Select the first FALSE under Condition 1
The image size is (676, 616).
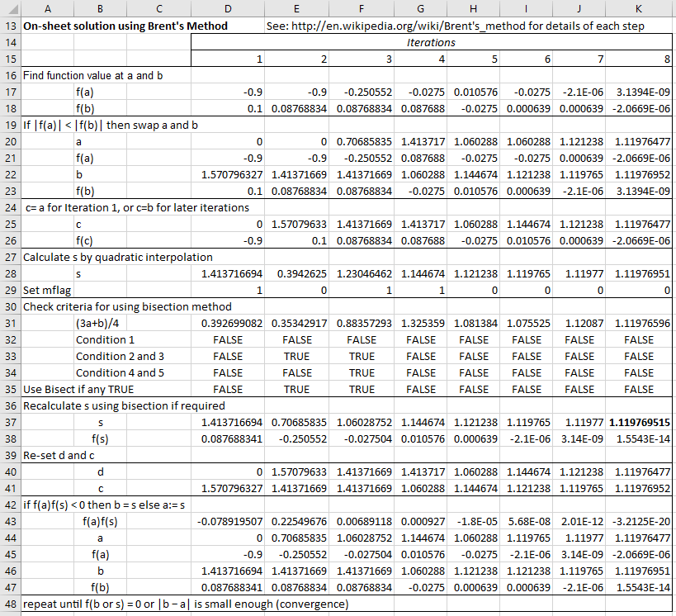(228, 339)
